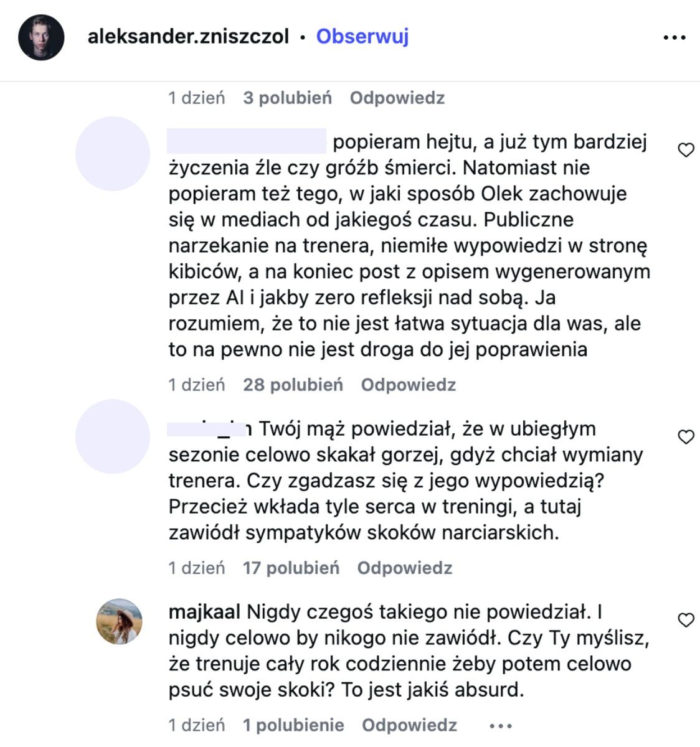Unlike majkaal's comment by clicking its heart
Viewport: 700px width, 747px height.
(687, 620)
